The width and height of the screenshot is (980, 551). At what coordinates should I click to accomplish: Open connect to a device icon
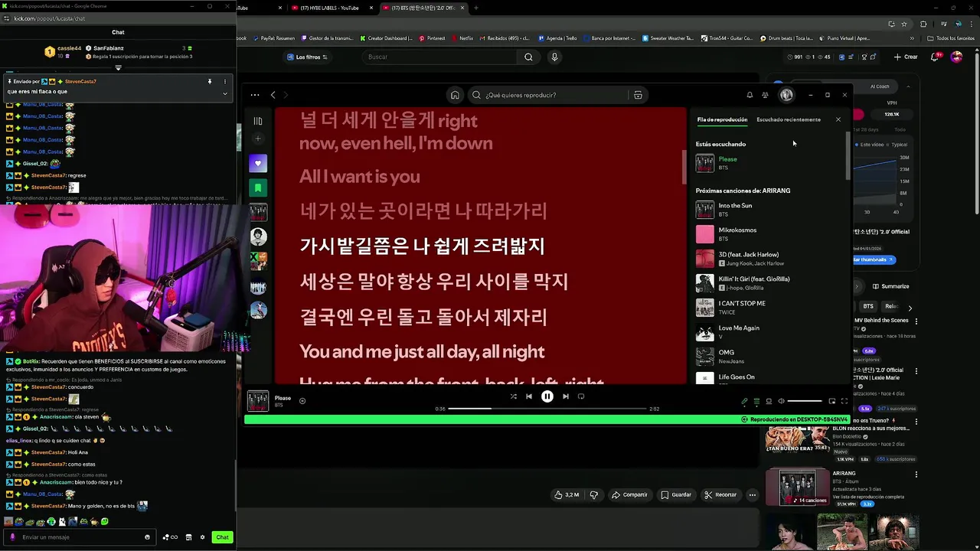[x=769, y=401]
